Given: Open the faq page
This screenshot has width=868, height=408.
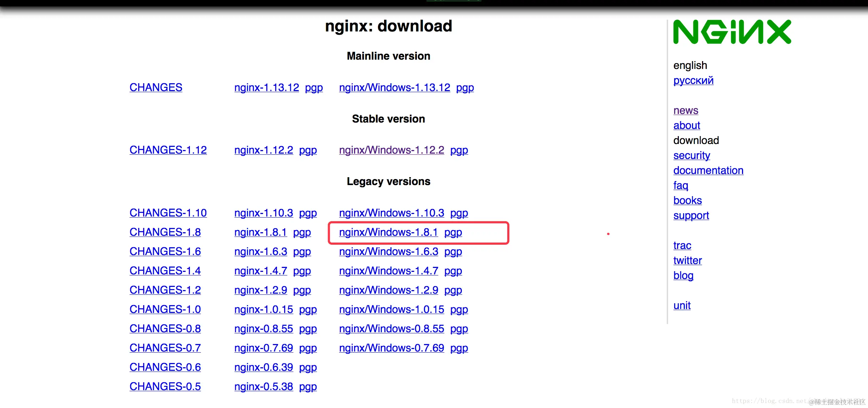Looking at the screenshot, I should click(680, 185).
